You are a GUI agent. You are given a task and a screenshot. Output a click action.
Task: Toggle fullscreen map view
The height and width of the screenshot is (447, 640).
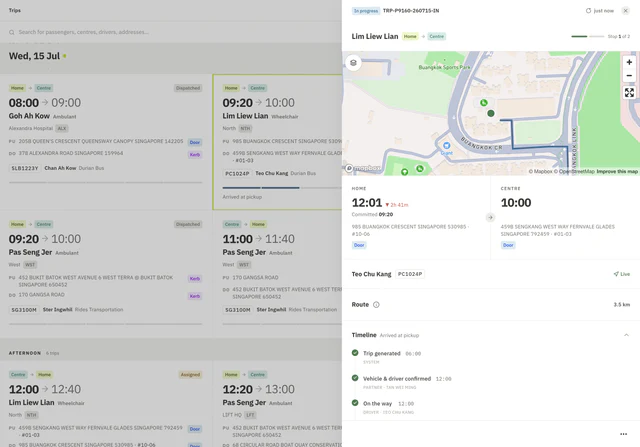coord(629,93)
